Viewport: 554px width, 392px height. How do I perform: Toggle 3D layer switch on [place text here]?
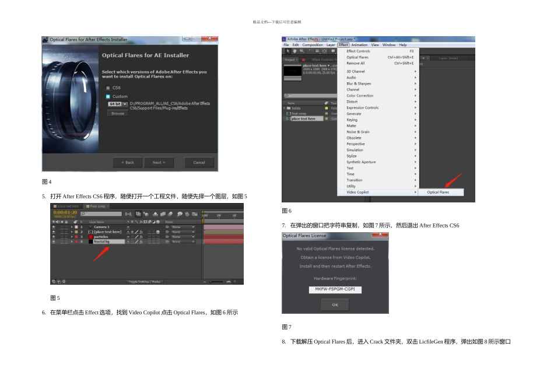pyautogui.click(x=157, y=232)
